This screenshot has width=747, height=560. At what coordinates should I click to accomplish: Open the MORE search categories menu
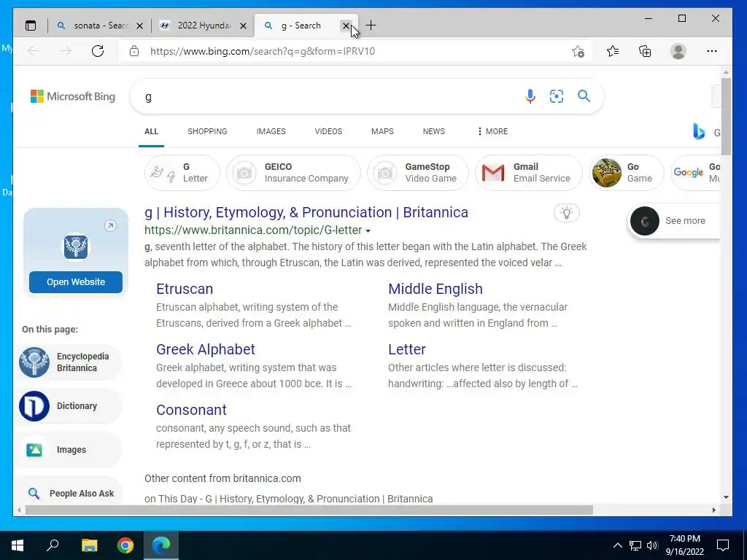pos(492,131)
